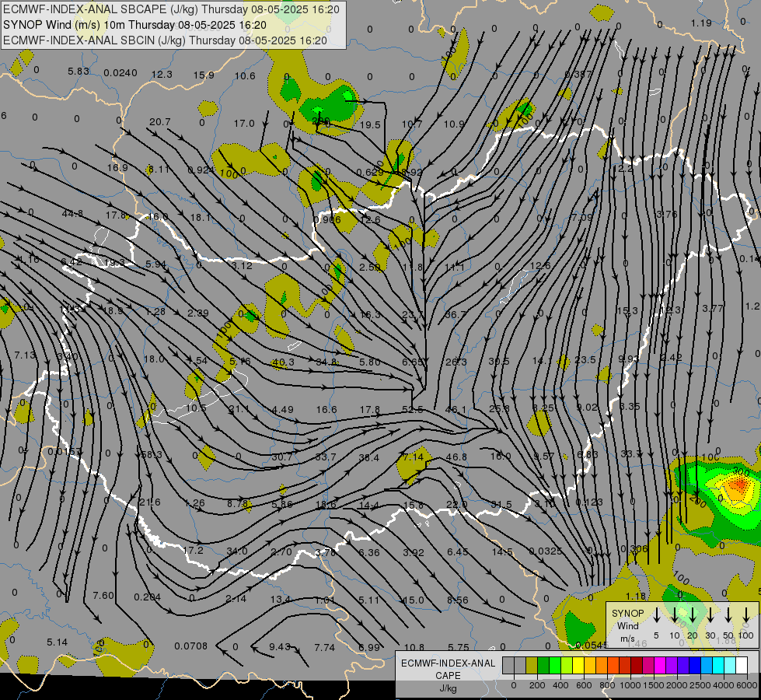Click the 10 m/s wind arrow in SYNOP legend

[x=674, y=615]
